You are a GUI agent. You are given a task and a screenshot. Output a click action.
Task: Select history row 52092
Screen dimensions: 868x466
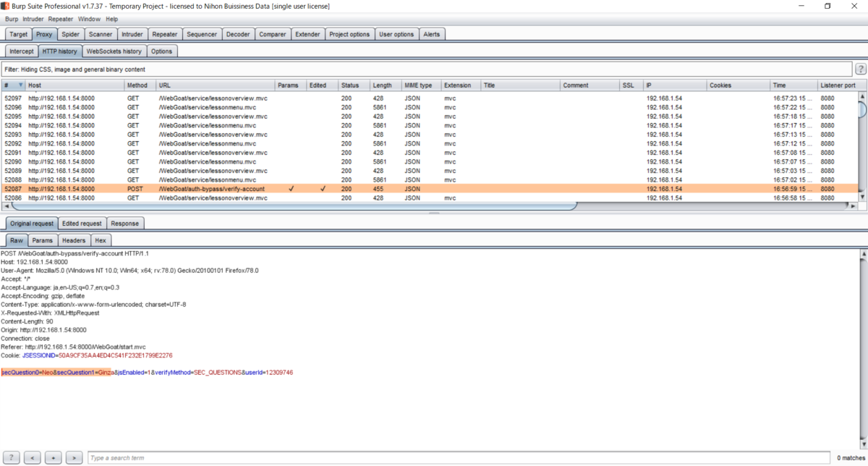click(x=430, y=143)
